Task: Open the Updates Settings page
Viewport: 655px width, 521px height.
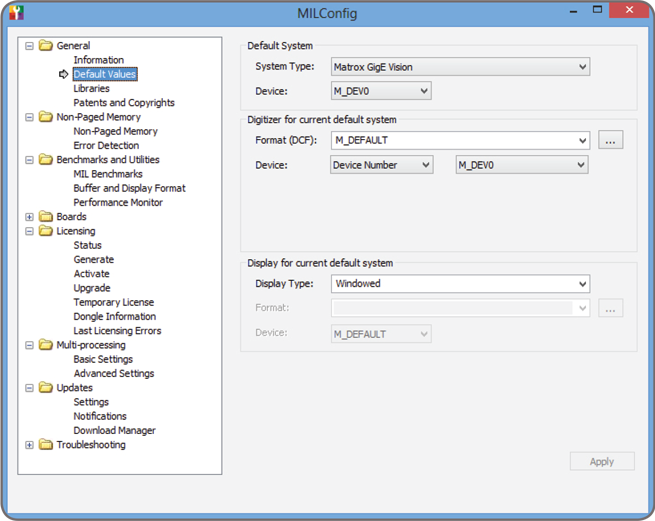Action: point(91,402)
